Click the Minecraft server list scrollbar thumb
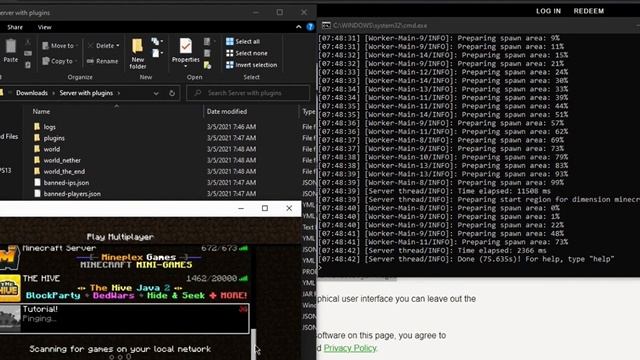 253,344
